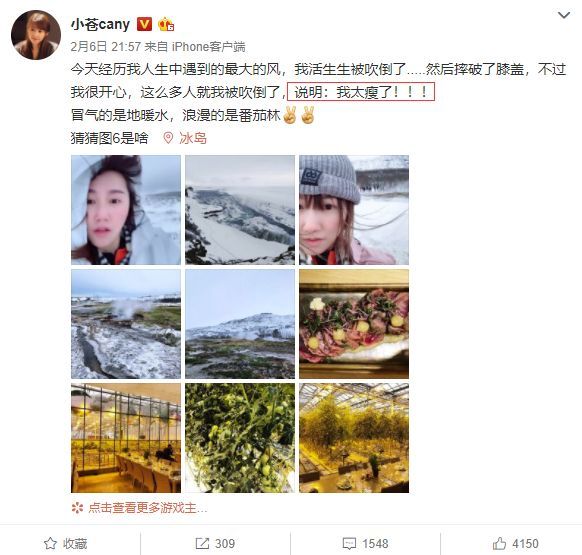
Task: Open the 小苍cany username link
Action: 100,25
